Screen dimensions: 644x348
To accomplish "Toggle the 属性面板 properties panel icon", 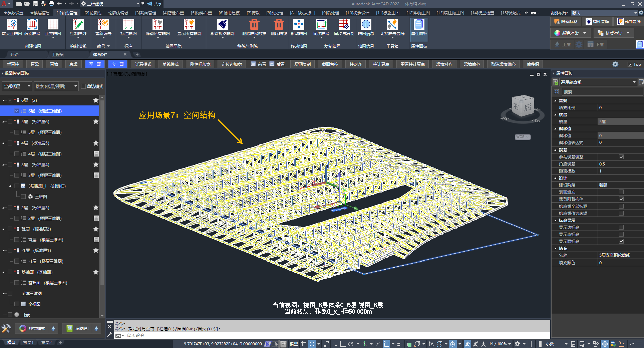I will [419, 25].
